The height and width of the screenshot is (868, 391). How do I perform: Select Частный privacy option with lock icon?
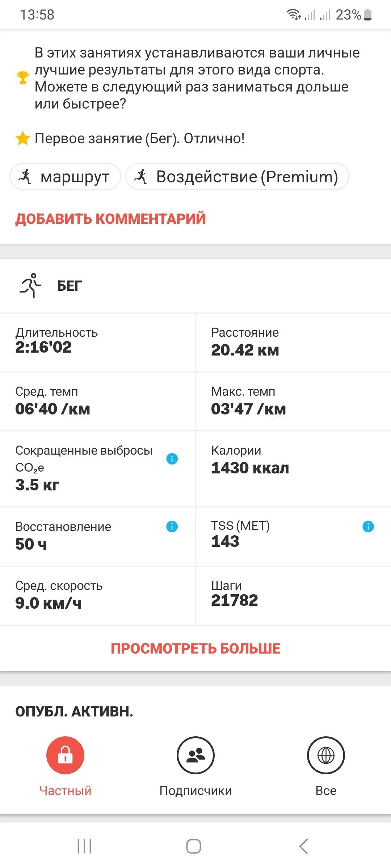[65, 766]
